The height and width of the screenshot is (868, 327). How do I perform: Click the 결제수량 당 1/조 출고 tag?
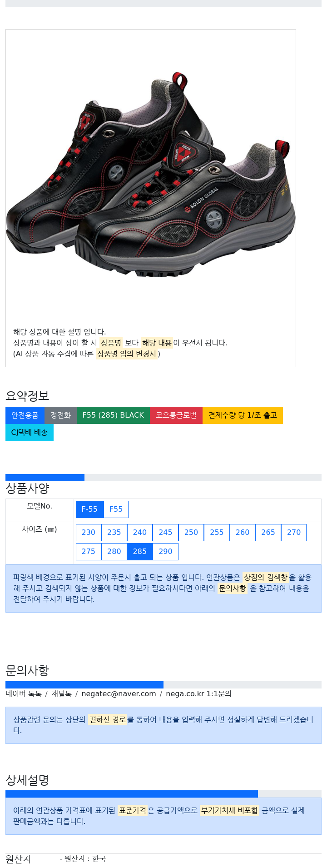coord(243,415)
